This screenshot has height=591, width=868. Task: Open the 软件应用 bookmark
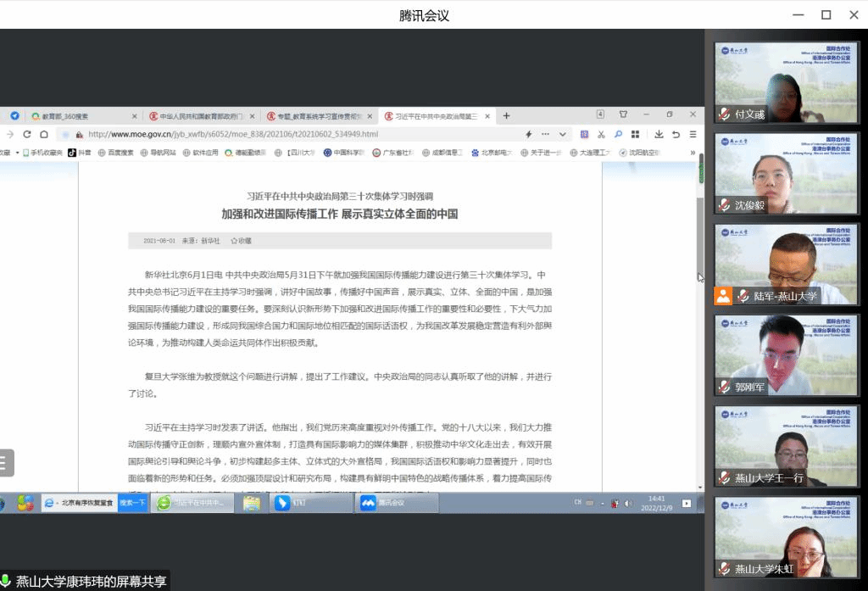[x=200, y=153]
